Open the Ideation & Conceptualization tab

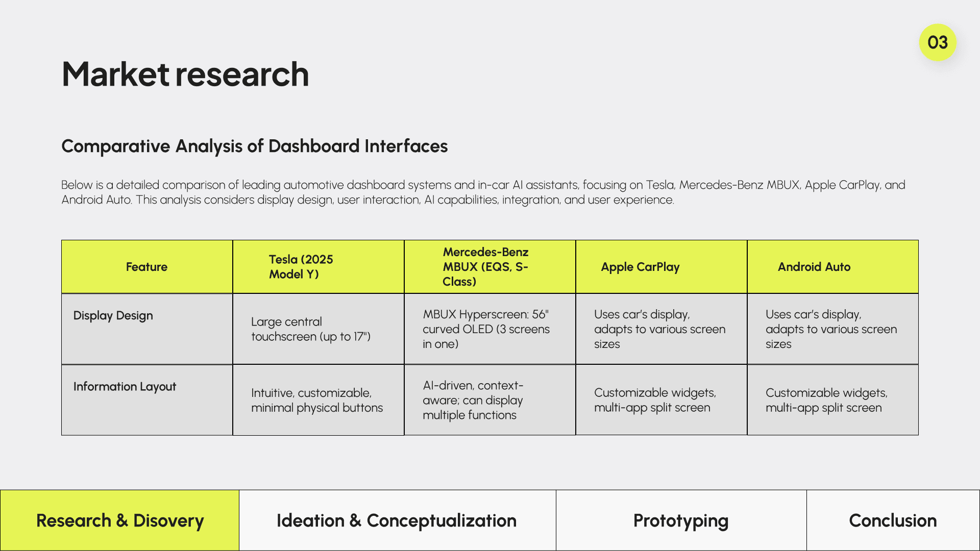click(x=397, y=520)
